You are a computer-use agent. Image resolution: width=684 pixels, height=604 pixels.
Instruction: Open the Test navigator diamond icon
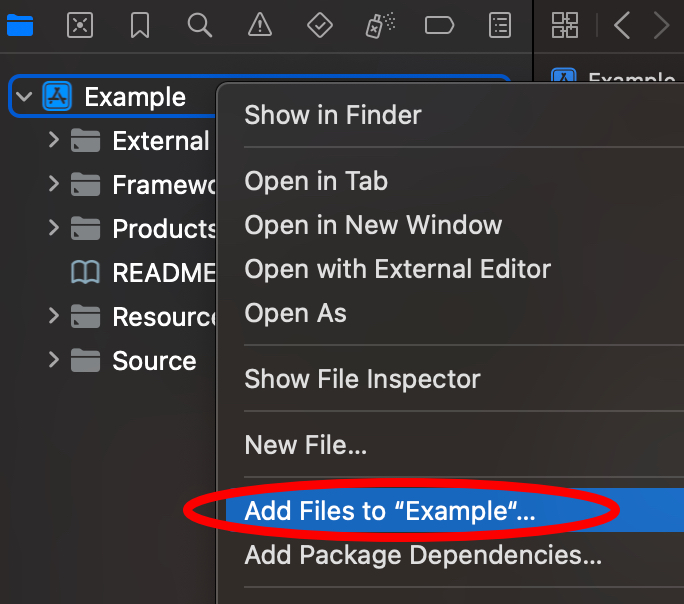pyautogui.click(x=319, y=25)
